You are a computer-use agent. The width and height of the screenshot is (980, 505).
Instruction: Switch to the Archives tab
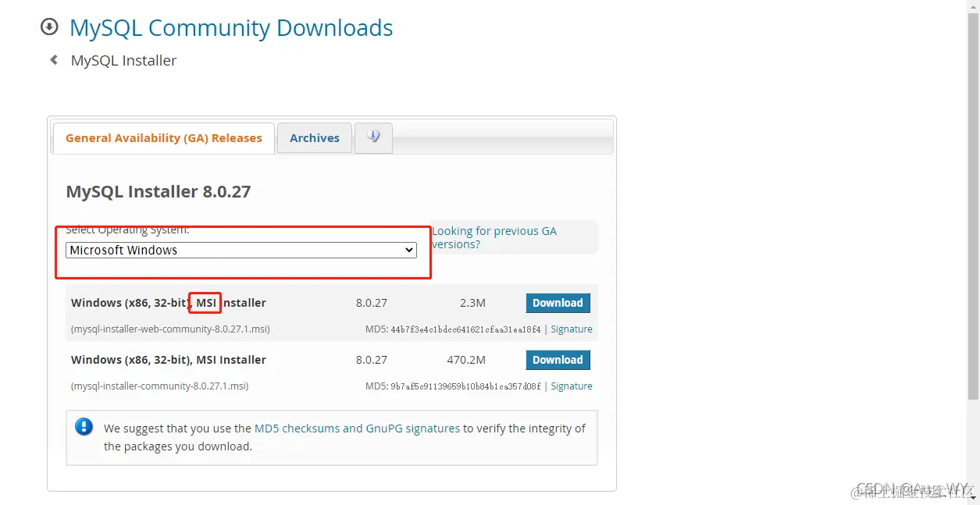click(x=315, y=138)
